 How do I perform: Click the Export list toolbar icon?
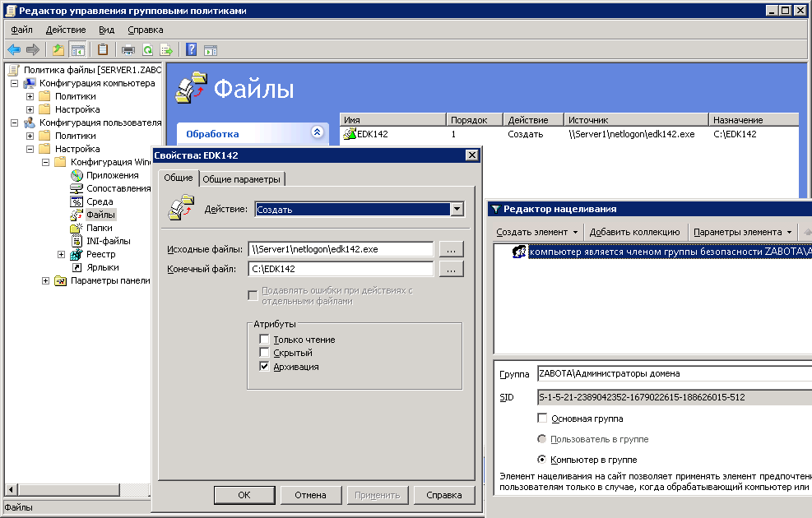click(165, 49)
